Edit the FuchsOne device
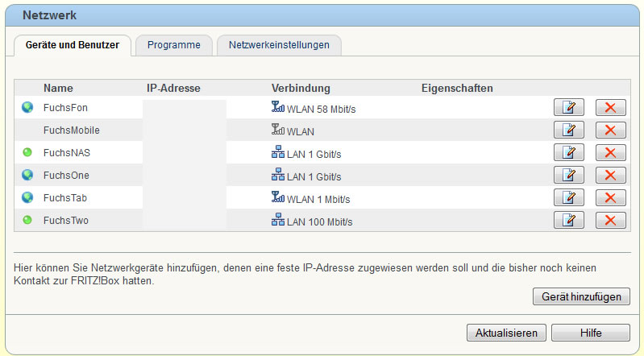This screenshot has height=356, width=644. (x=569, y=175)
